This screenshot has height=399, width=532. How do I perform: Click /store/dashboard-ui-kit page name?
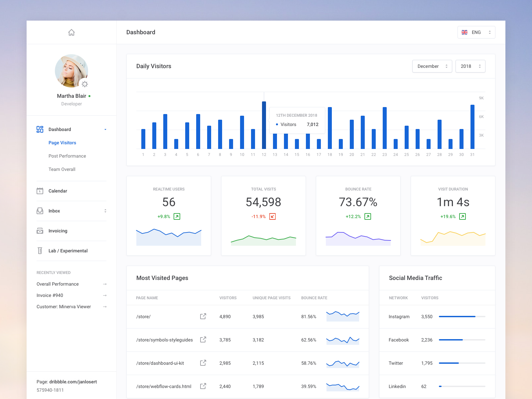pyautogui.click(x=160, y=363)
